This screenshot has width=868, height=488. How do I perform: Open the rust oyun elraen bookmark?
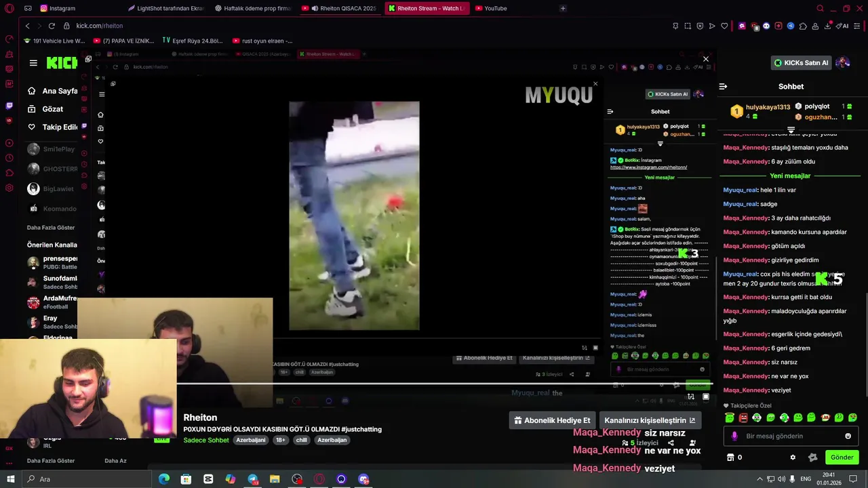click(x=263, y=41)
